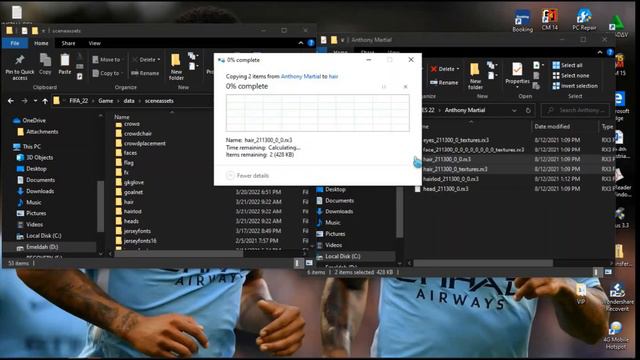Refresh the Anthony Martial folder
Image resolution: width=640 pixels, height=360 pixels.
coord(528,110)
